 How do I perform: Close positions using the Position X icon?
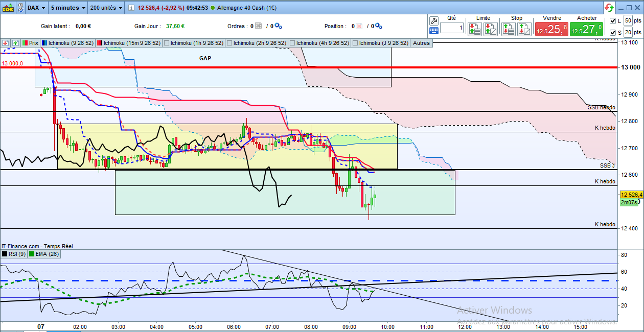tap(359, 26)
